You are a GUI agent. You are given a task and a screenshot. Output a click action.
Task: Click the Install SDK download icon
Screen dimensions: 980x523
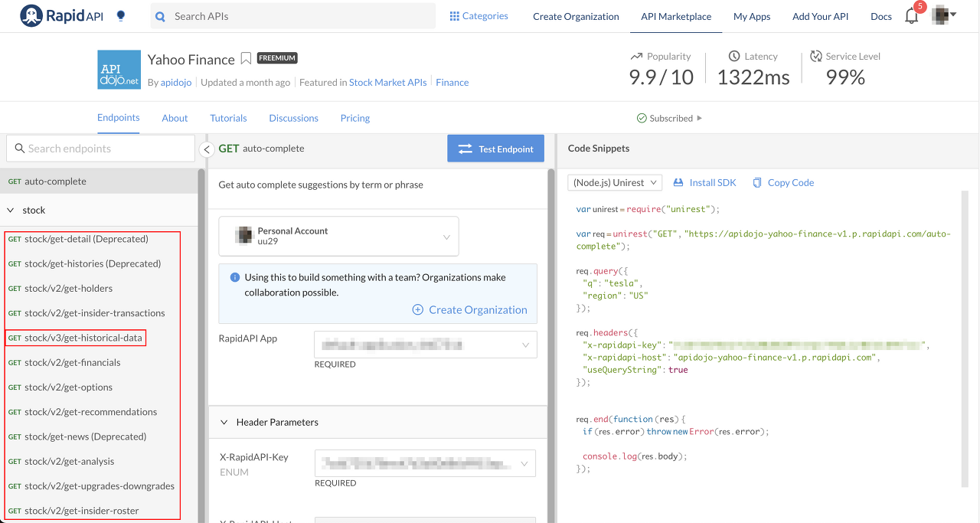coord(678,182)
